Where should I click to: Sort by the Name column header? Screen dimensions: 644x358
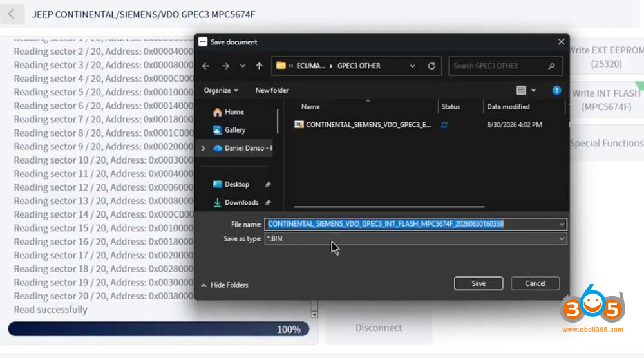point(310,107)
